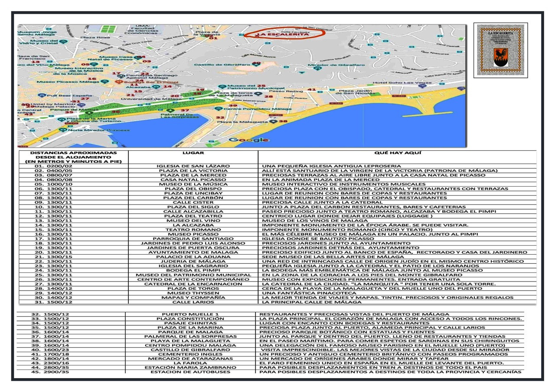
Task: Select the PALACIO DE LA ADUANA place cell
Action: tap(193, 257)
